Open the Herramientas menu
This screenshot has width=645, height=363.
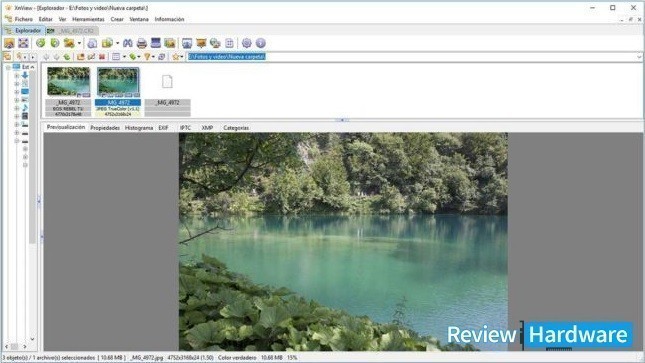click(88, 19)
